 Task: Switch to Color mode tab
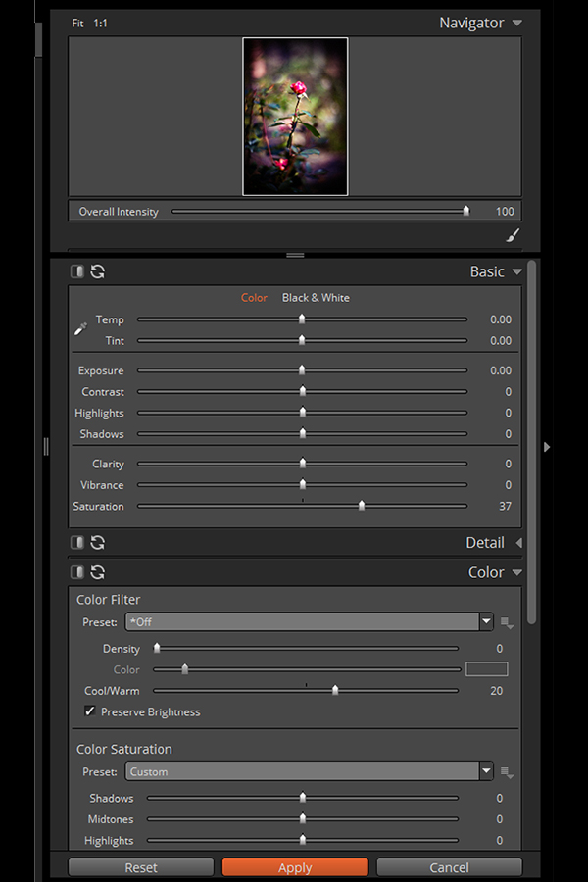click(254, 298)
